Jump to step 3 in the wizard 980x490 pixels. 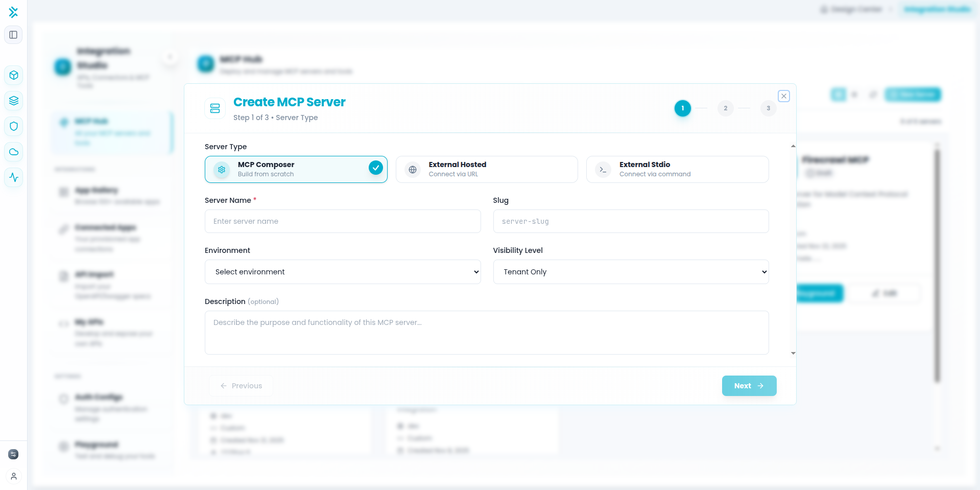(768, 108)
